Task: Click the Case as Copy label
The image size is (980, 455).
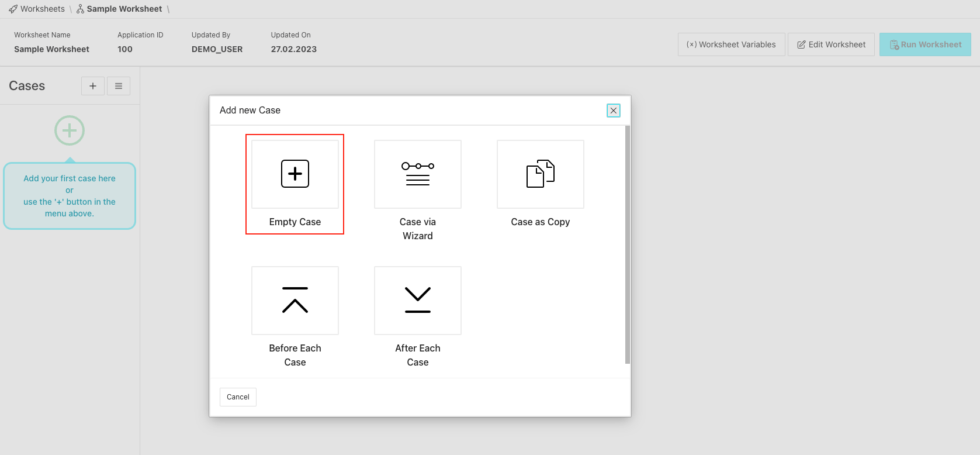Action: 541,222
